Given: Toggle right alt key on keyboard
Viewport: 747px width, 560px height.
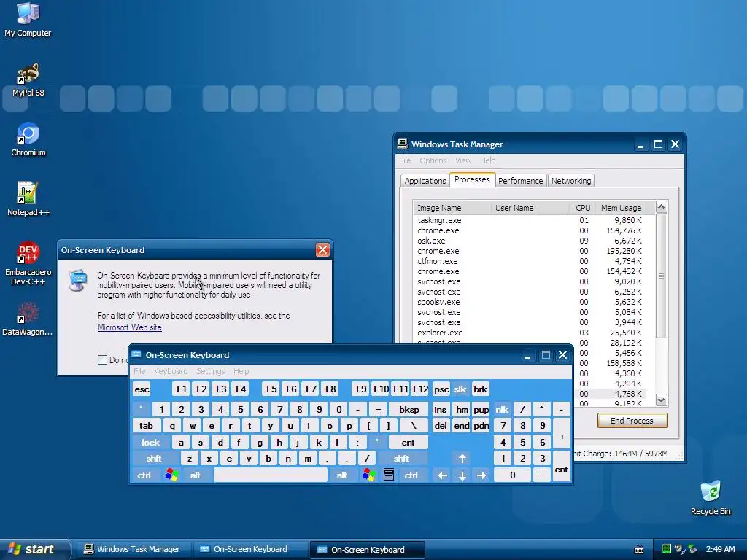Looking at the screenshot, I should point(342,475).
